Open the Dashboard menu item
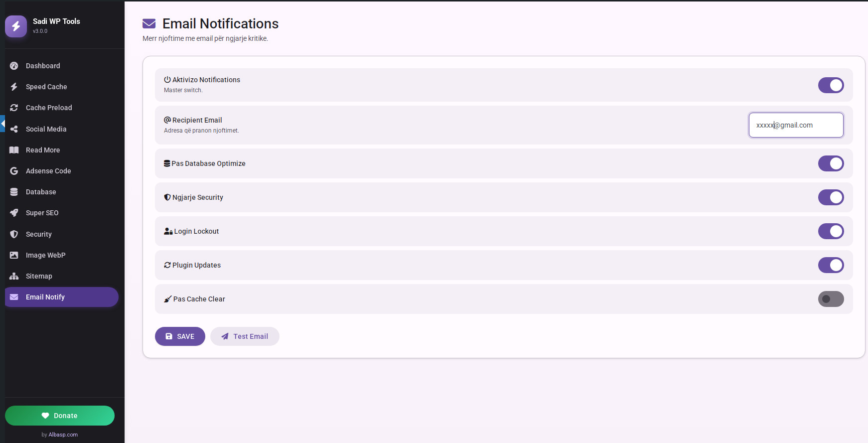Screen dimensions: 868x443 (x=62, y=66)
